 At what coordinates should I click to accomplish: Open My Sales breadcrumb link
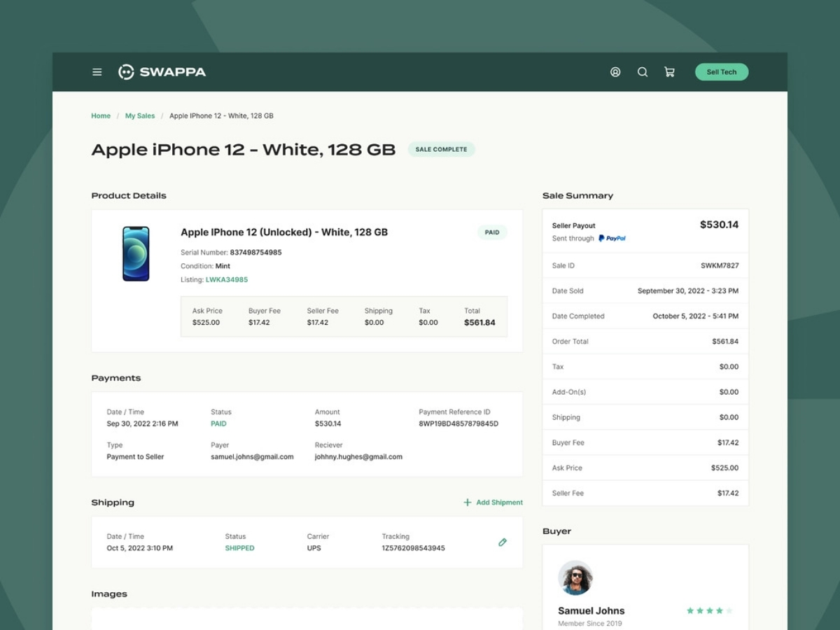140,116
